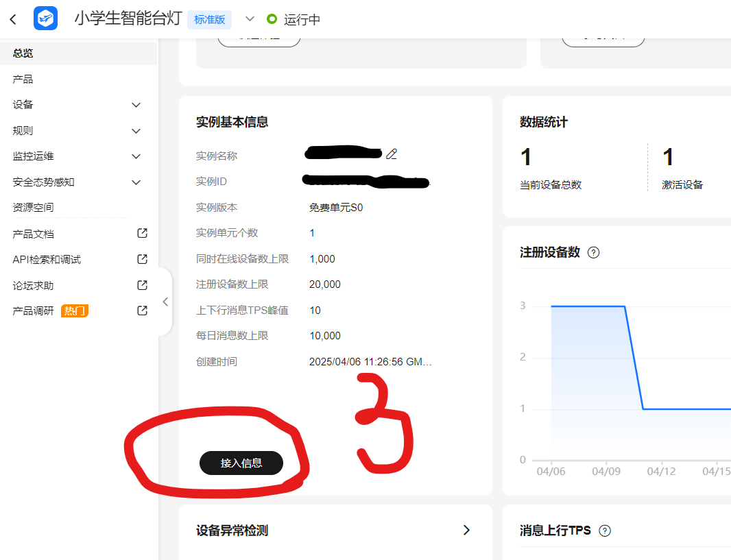Expand the 安全态势感知 sidebar menu
Image resolution: width=731 pixels, height=560 pixels.
(x=136, y=182)
